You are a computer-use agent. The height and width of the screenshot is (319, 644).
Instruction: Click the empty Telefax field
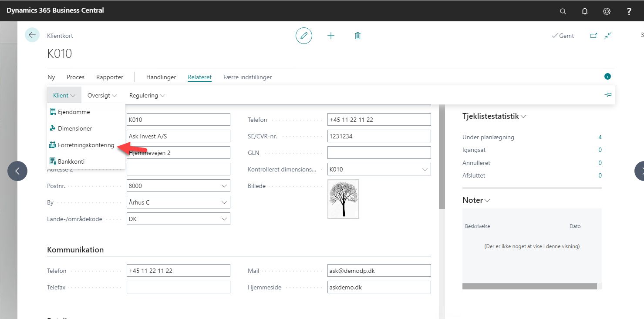coord(179,287)
